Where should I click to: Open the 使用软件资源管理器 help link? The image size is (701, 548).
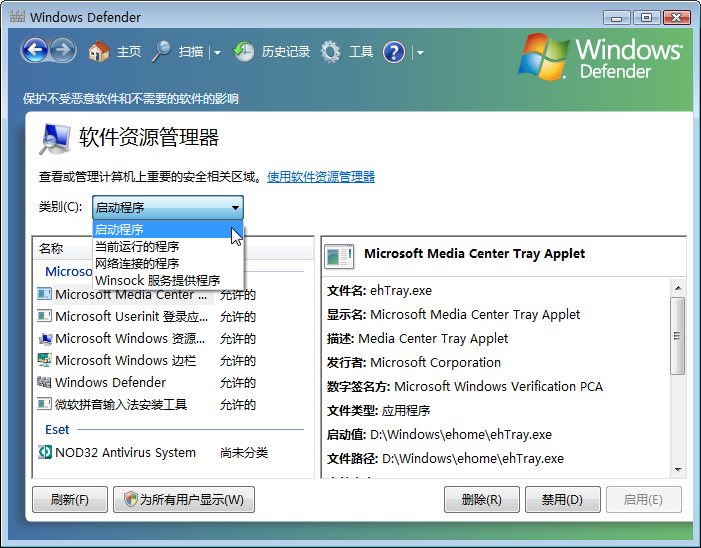point(321,177)
